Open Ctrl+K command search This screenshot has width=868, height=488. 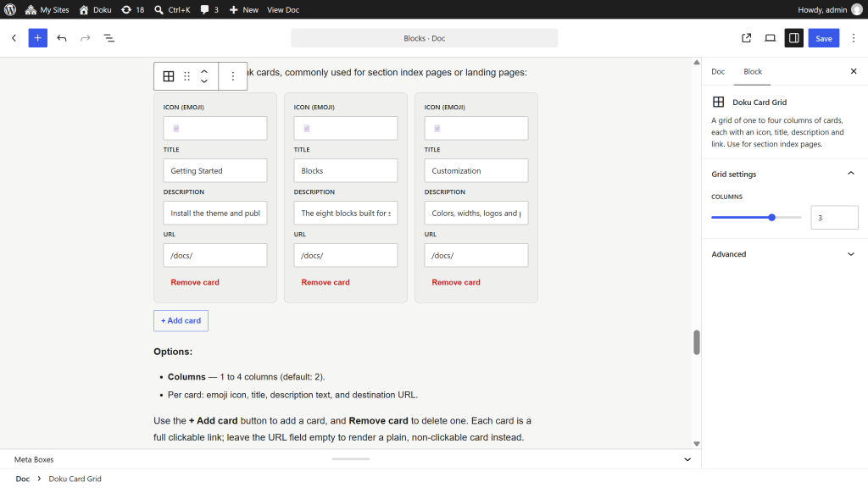pos(172,9)
